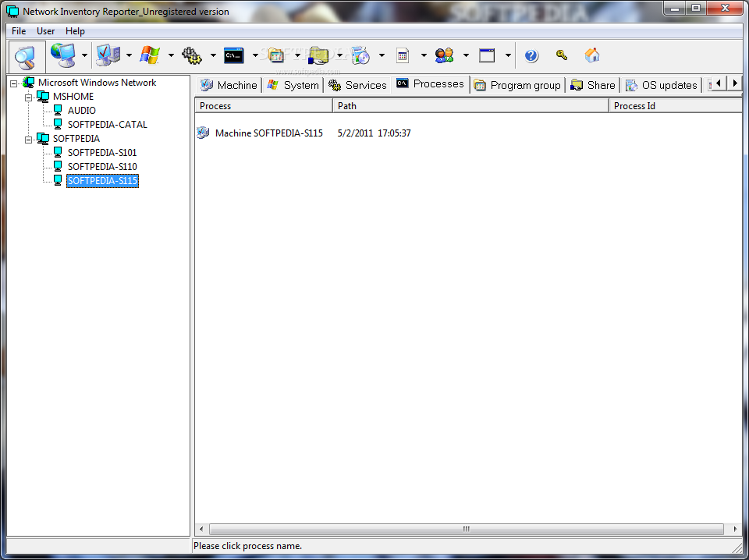Click the machine icon in process list
Image resolution: width=749 pixels, height=560 pixels.
point(203,133)
